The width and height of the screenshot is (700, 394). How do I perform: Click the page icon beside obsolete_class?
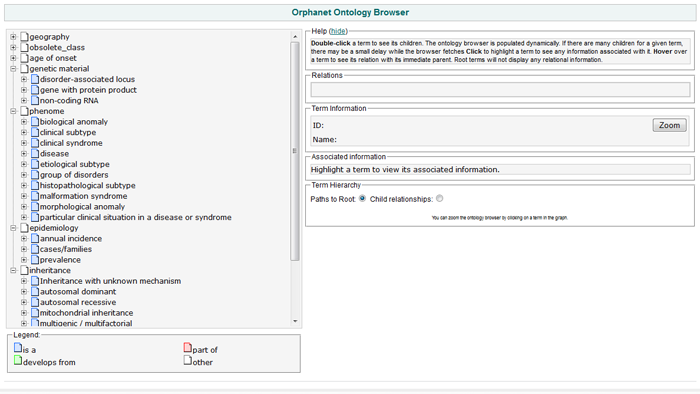(25, 47)
